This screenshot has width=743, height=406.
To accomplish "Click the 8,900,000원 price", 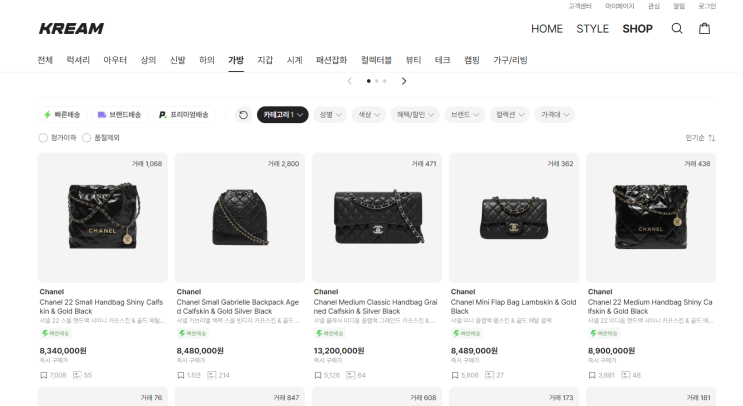I will (x=611, y=351).
